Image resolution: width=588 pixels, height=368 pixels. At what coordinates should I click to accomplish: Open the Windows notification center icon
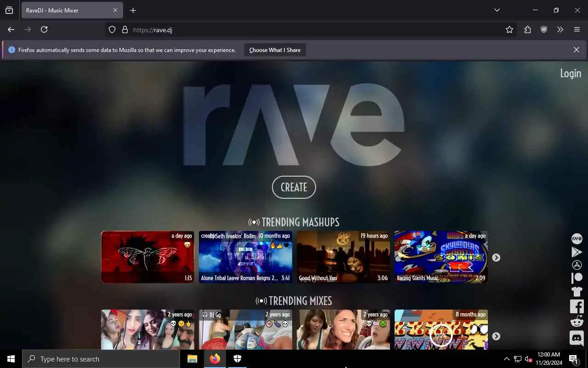pyautogui.click(x=574, y=359)
